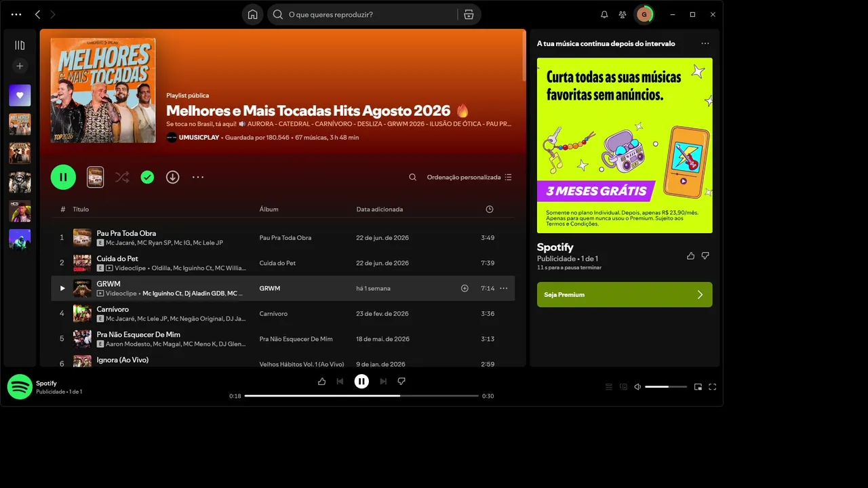Expand Your Library sidebar
This screenshot has height=488, width=868.
pyautogui.click(x=20, y=45)
